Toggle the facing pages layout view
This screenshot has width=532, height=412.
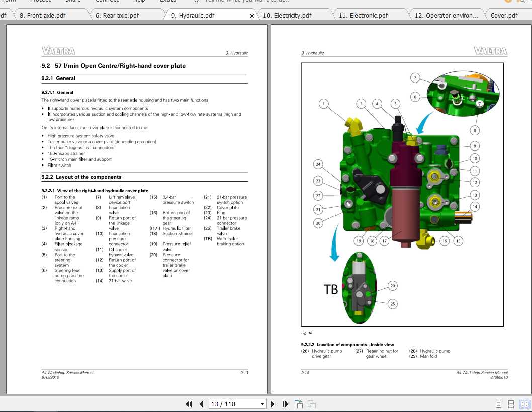(x=524, y=404)
